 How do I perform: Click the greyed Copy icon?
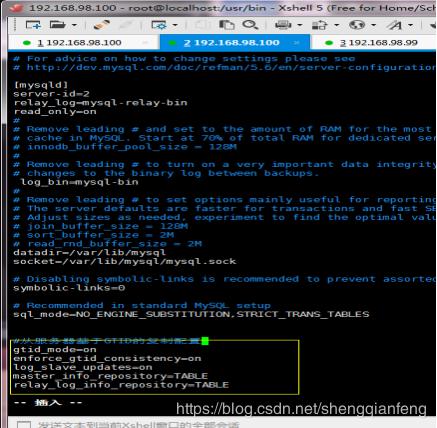point(202,25)
